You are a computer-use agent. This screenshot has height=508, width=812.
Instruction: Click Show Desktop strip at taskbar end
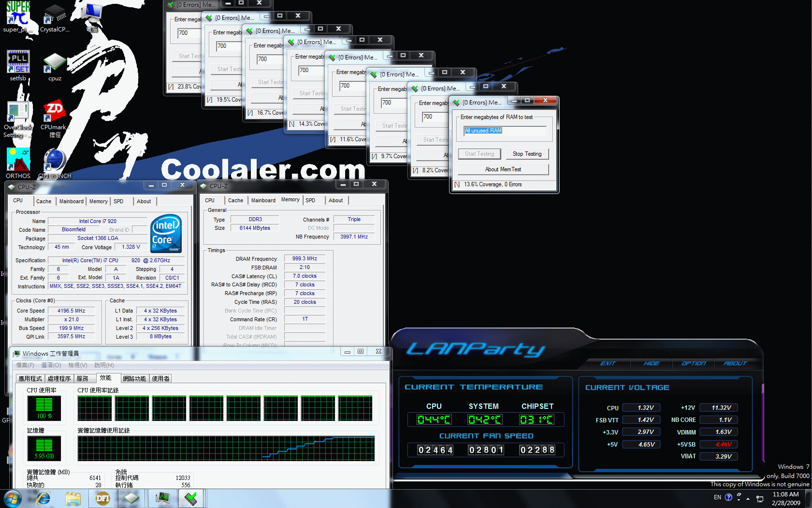809,498
